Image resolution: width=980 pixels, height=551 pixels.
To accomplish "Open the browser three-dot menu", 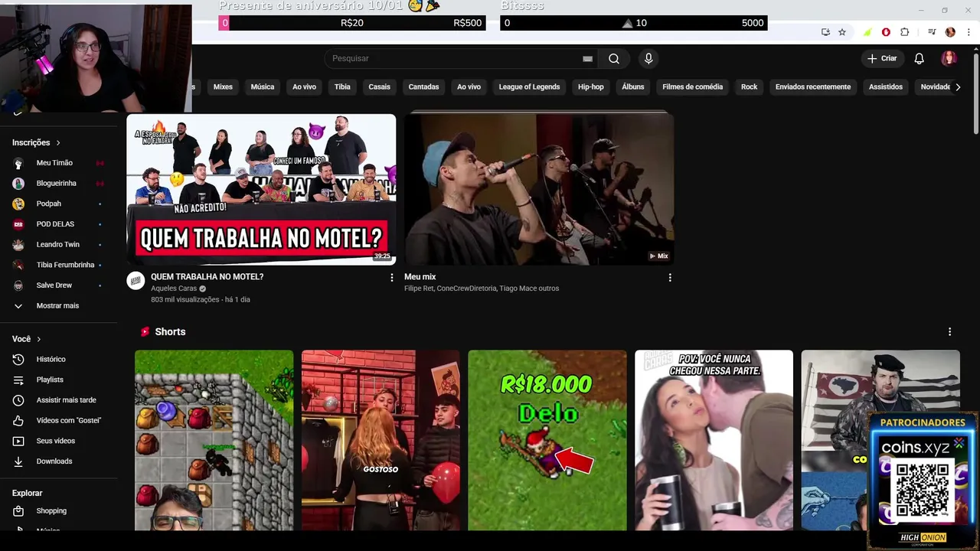I will (969, 32).
